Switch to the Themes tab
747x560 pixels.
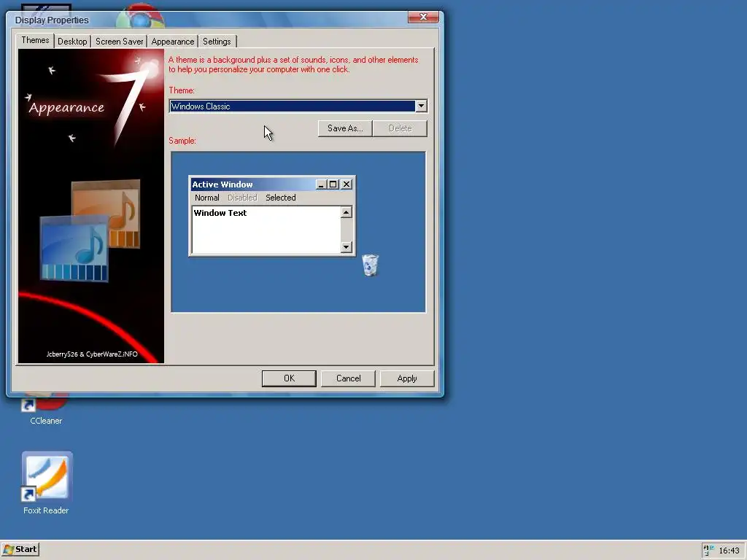coord(35,40)
